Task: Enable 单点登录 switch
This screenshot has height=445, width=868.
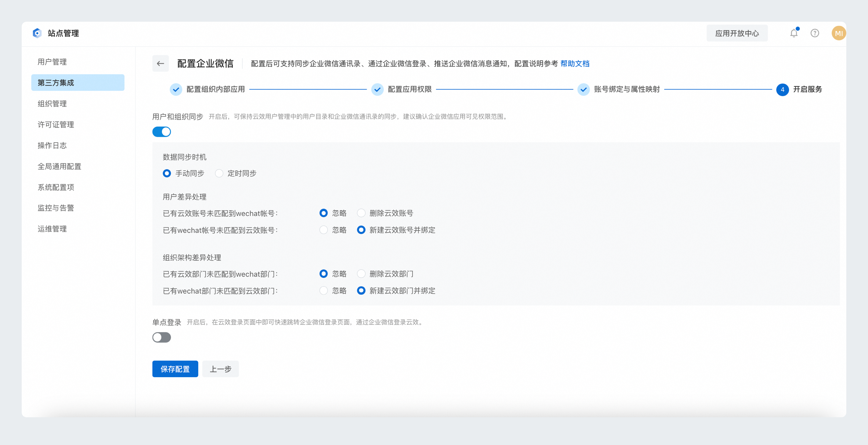Action: [x=162, y=337]
